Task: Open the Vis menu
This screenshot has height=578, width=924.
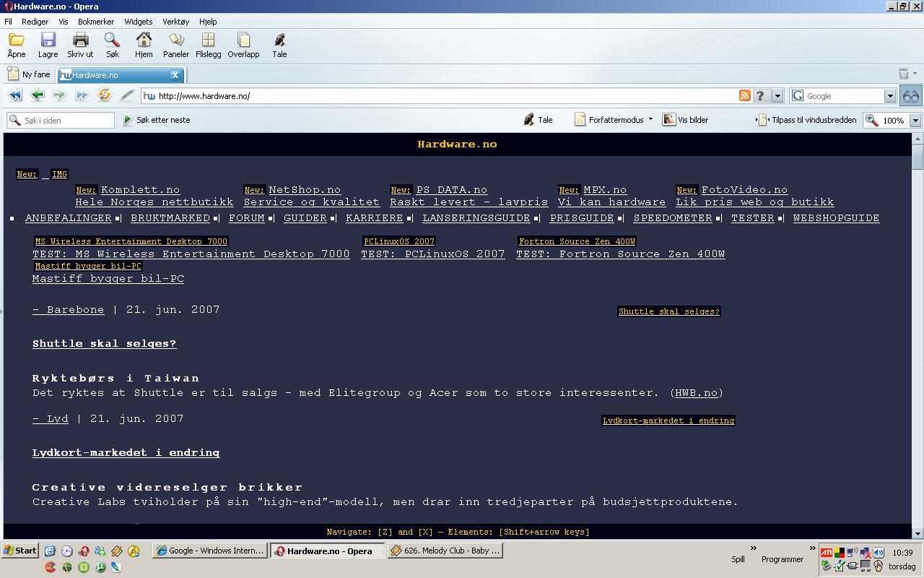Action: point(64,22)
